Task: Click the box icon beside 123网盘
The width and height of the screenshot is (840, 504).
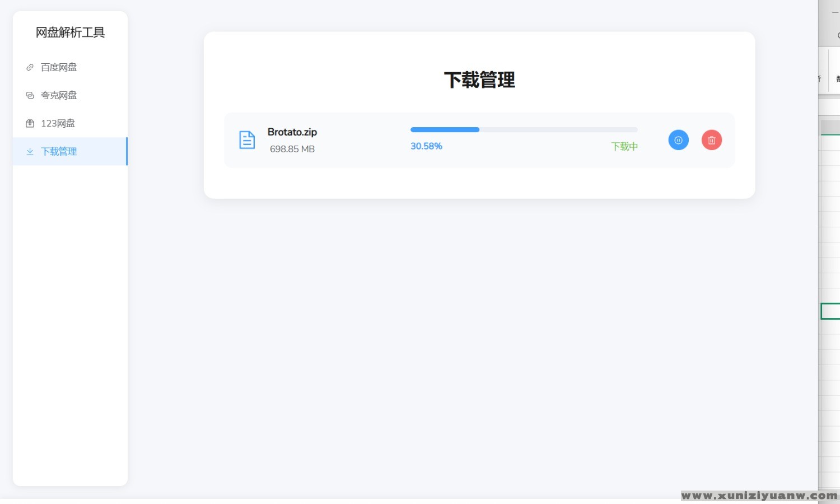Action: tap(30, 123)
